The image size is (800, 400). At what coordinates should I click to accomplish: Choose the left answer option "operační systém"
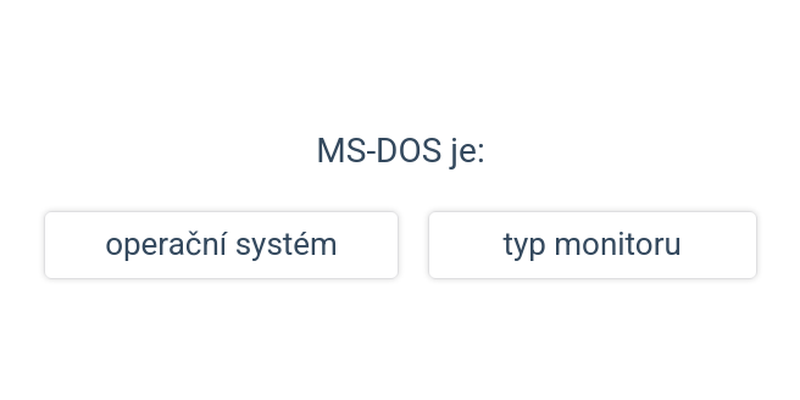tap(221, 245)
